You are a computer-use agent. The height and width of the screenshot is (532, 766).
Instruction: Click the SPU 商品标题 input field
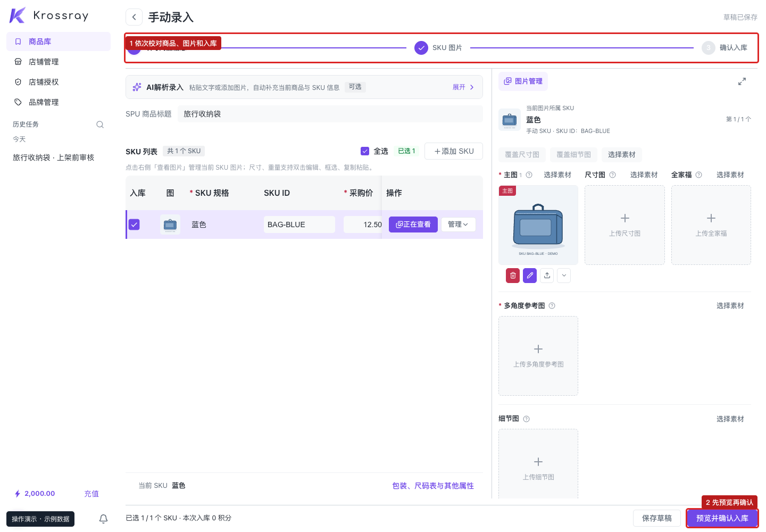tap(330, 114)
